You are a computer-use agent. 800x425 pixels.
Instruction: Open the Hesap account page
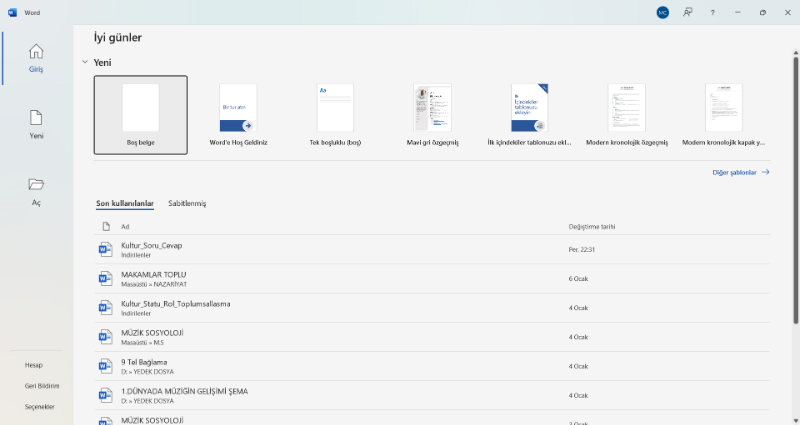pos(34,365)
